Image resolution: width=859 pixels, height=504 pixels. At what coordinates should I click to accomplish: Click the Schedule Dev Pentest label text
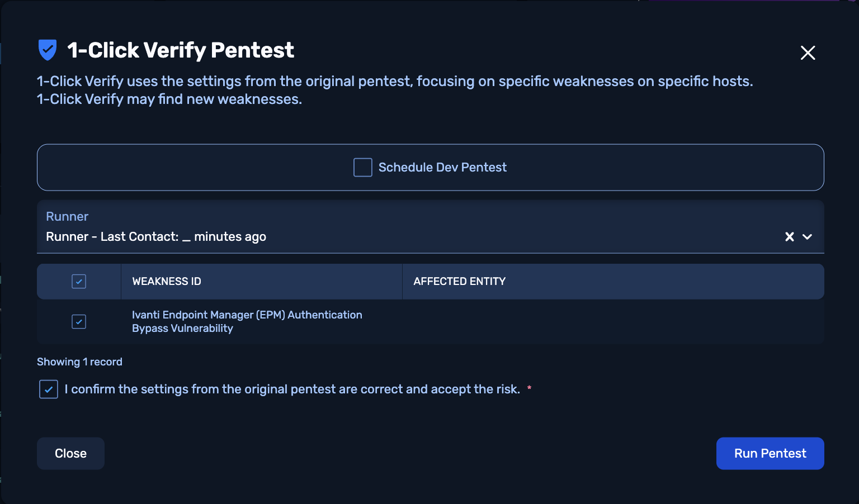[x=442, y=168]
